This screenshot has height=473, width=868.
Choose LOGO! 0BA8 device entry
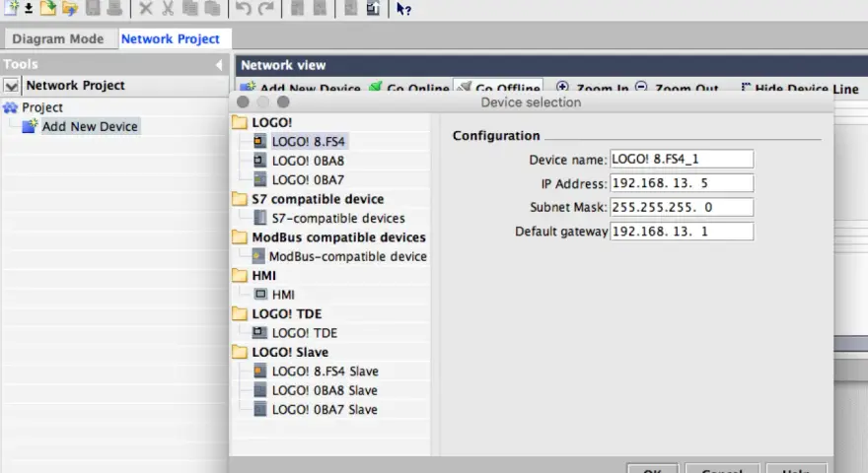pos(308,161)
